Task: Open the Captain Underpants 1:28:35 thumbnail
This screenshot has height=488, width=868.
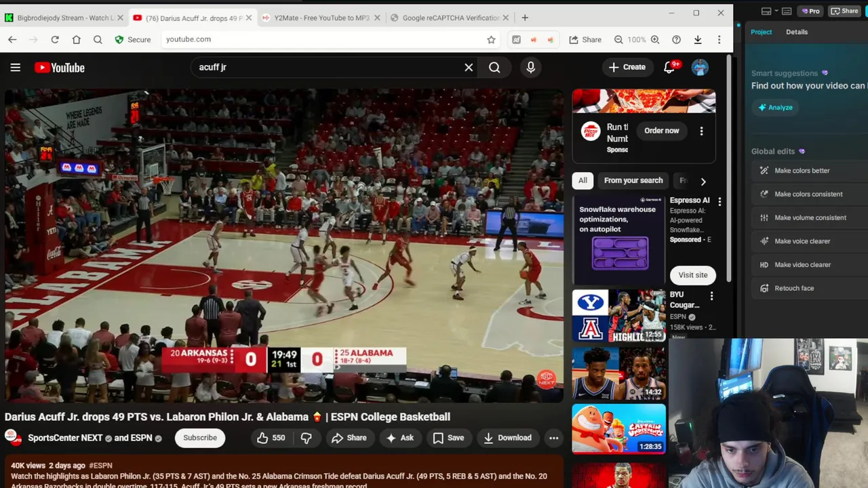Action: click(x=619, y=429)
